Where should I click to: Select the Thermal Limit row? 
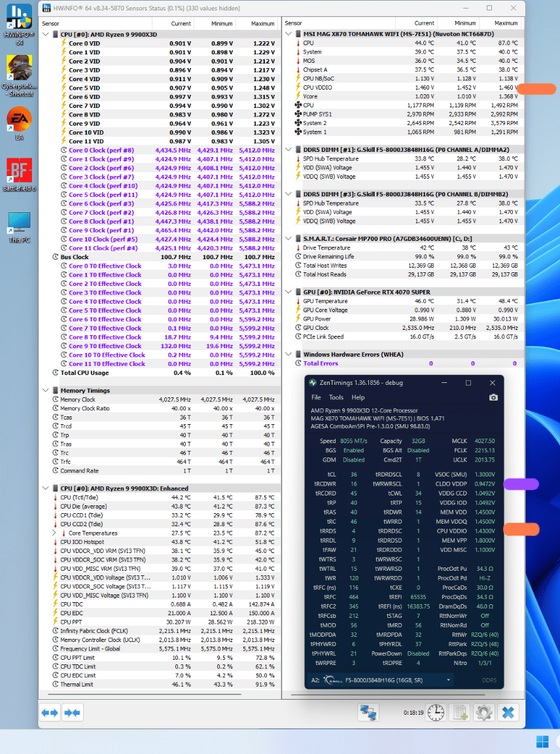pos(160,684)
